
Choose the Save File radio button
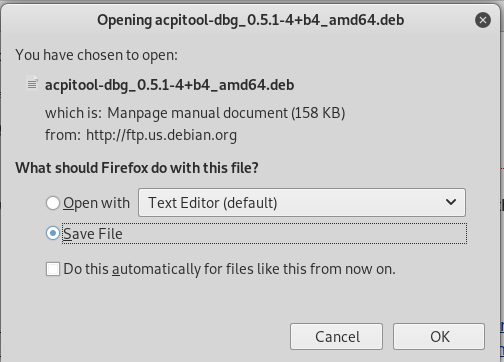53,233
